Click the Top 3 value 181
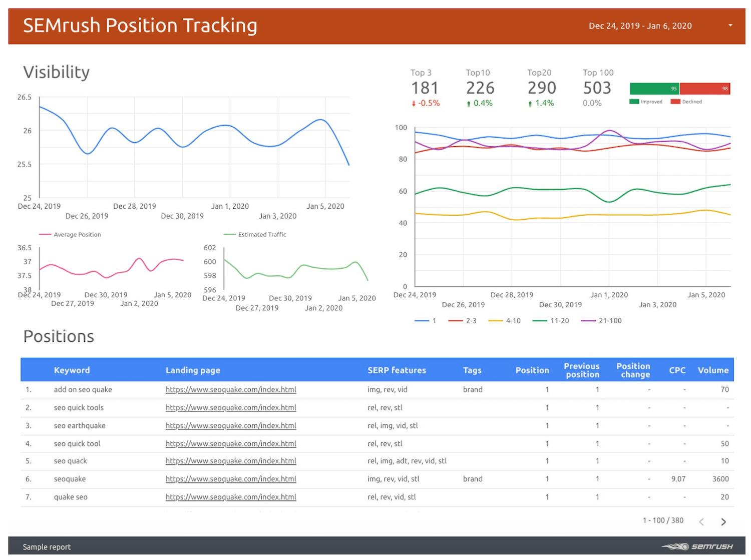The height and width of the screenshot is (560, 751). coord(425,88)
